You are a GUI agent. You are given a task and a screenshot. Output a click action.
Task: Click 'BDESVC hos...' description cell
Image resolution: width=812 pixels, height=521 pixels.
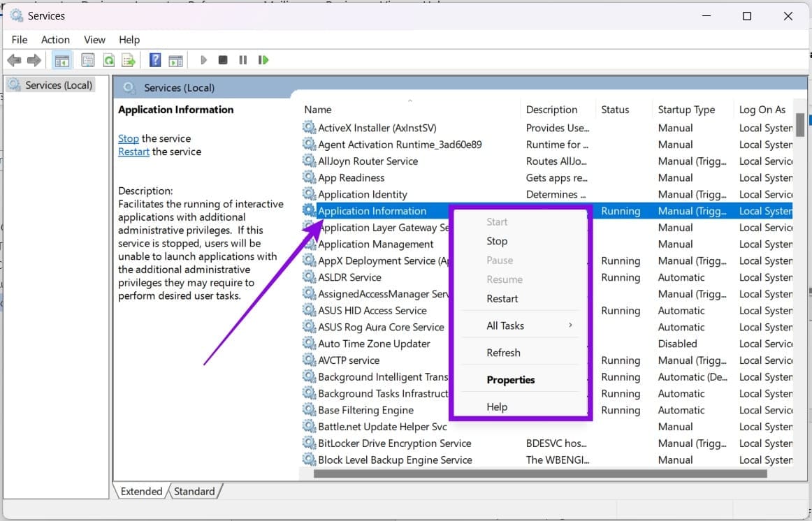coord(556,443)
